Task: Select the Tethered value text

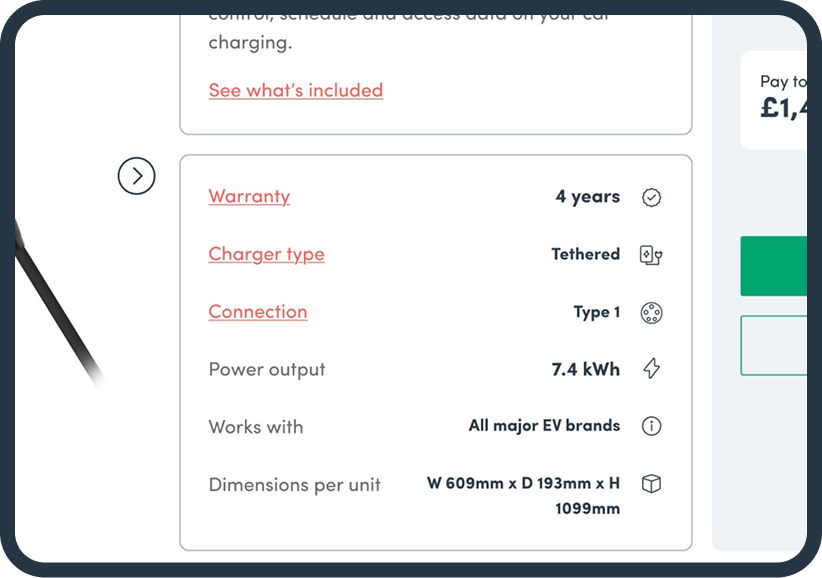Action: 585,254
